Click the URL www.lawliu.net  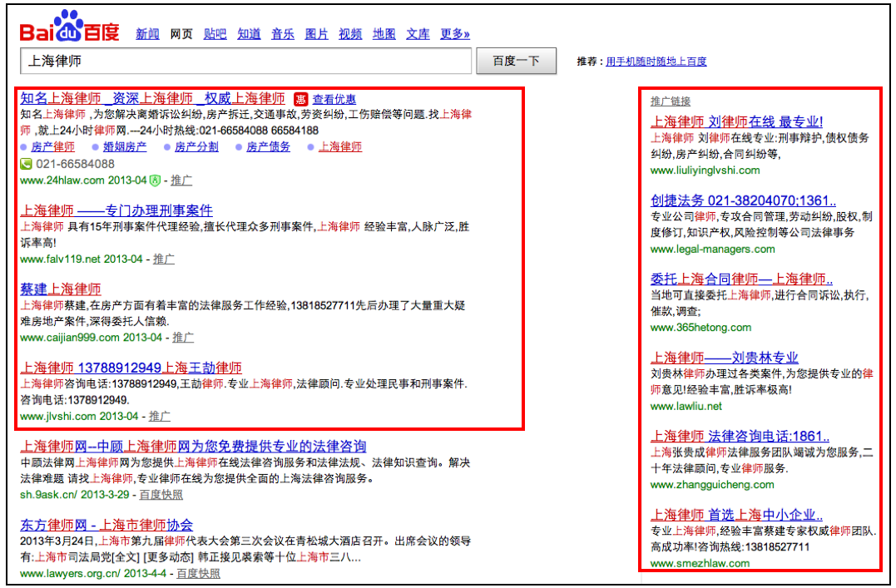point(686,407)
